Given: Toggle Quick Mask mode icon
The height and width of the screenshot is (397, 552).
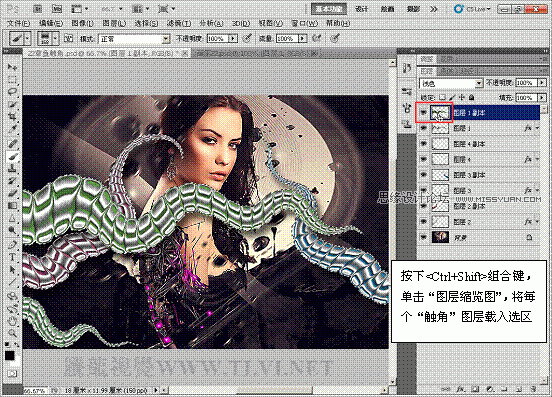Looking at the screenshot, I should [12, 373].
